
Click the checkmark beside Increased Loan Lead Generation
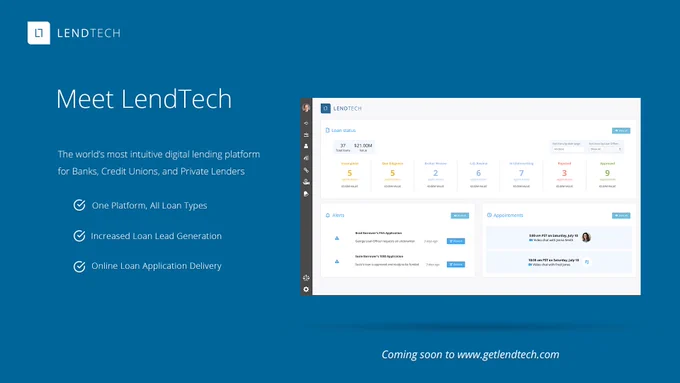[x=79, y=236]
